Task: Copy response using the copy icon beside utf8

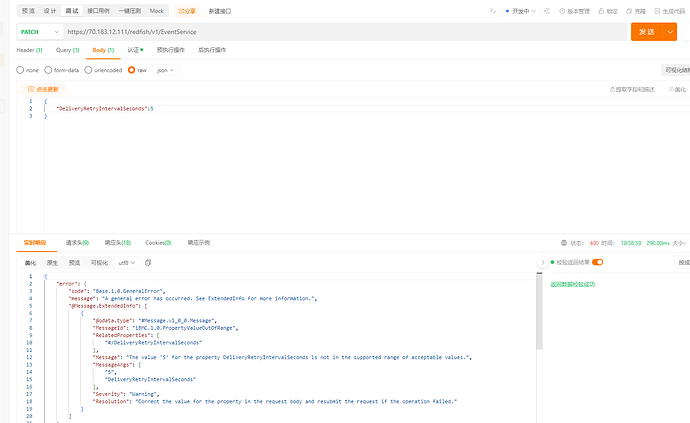Action: [148, 263]
